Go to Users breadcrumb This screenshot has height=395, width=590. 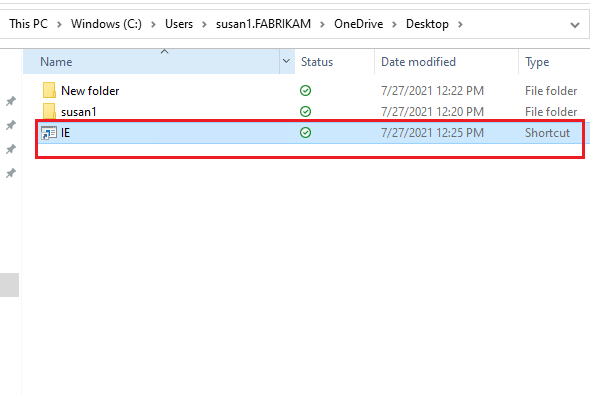[x=179, y=24]
